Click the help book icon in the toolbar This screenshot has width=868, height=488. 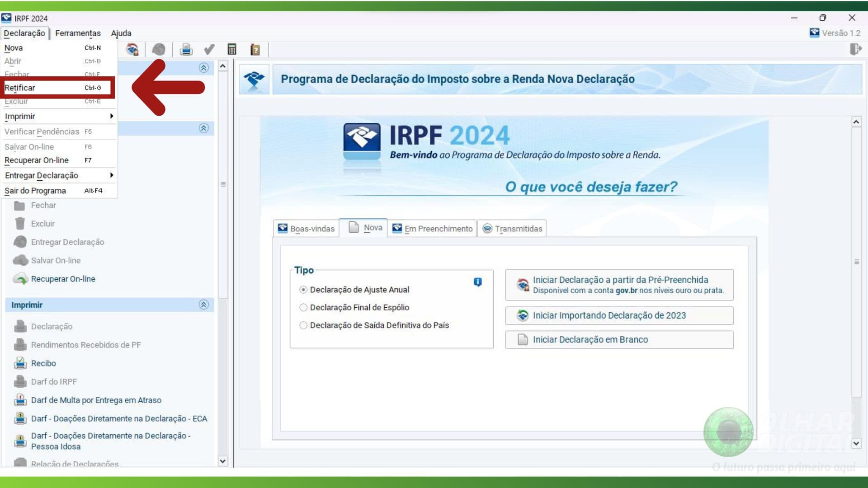click(255, 49)
